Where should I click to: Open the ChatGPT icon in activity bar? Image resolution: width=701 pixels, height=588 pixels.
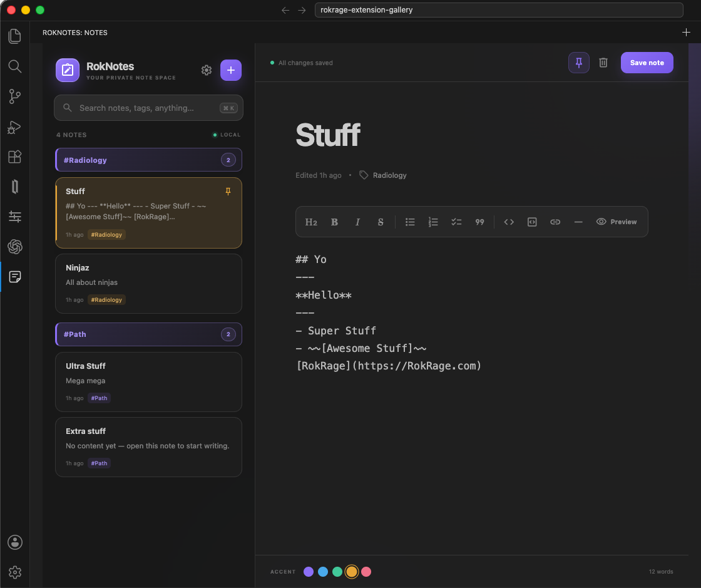click(15, 247)
